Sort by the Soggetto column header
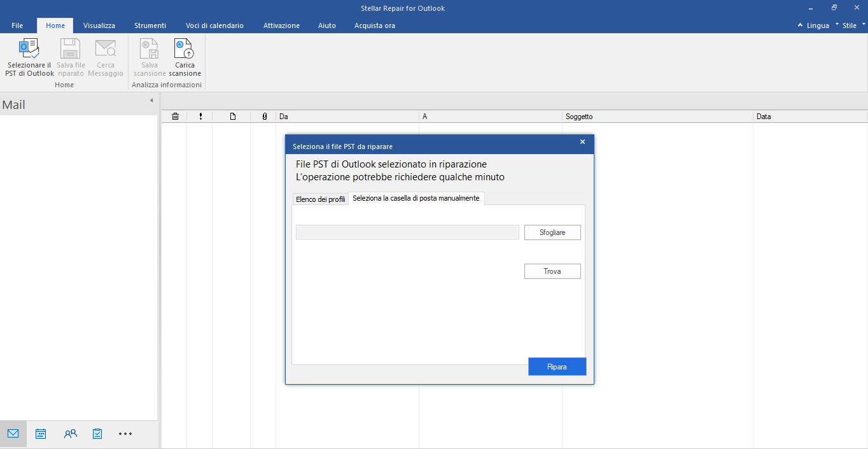 point(658,117)
